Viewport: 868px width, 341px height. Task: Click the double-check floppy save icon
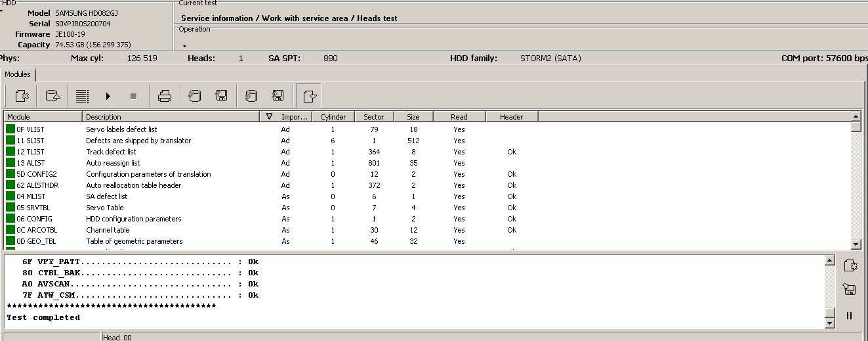pos(278,97)
